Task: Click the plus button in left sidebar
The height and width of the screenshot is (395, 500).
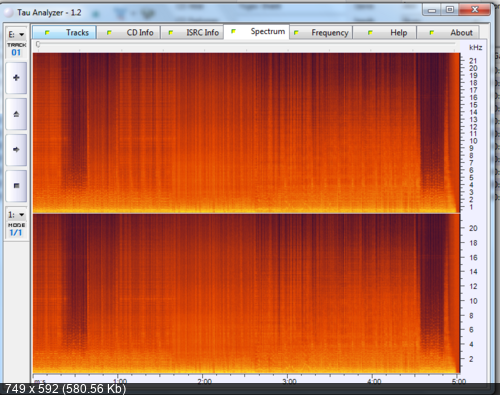Action: pos(16,78)
